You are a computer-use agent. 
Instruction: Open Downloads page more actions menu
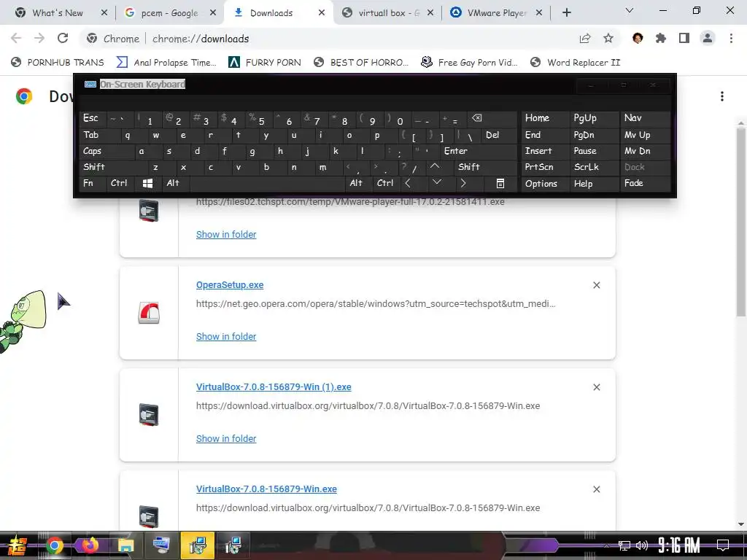pos(722,96)
